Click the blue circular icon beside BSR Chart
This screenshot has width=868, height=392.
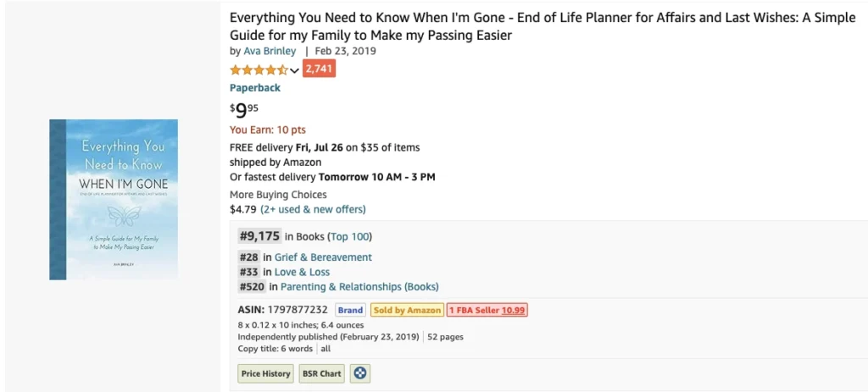[x=359, y=373]
